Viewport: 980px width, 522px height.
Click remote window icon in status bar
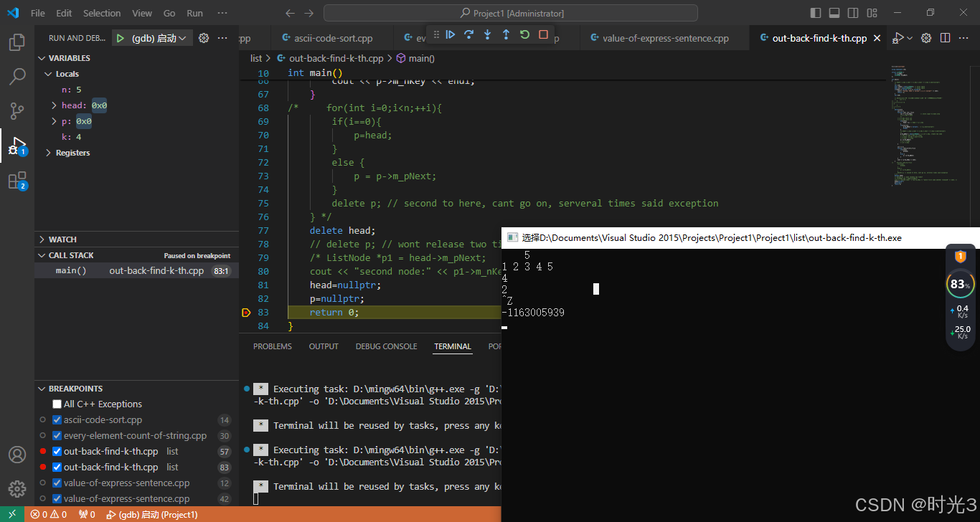[12, 514]
